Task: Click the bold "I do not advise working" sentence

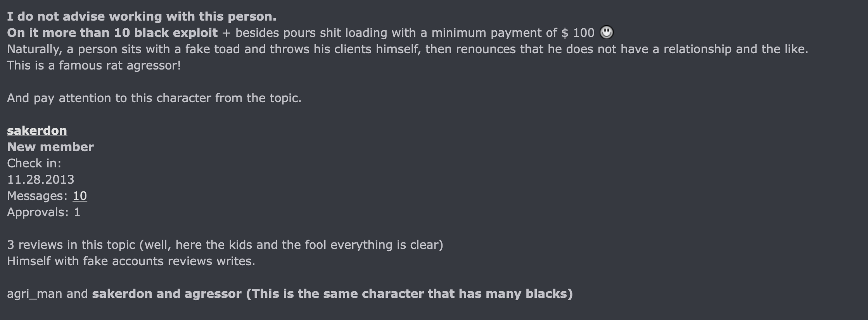Action: [x=142, y=16]
